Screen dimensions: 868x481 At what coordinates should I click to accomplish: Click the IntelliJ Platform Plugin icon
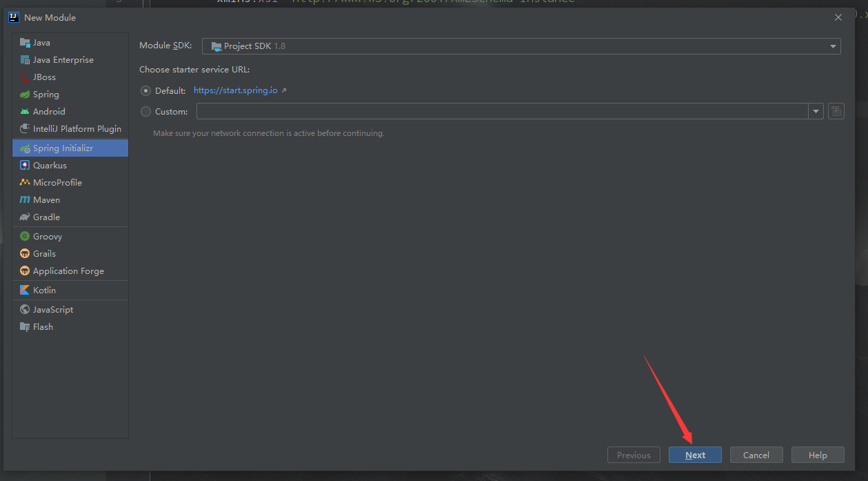pos(25,129)
